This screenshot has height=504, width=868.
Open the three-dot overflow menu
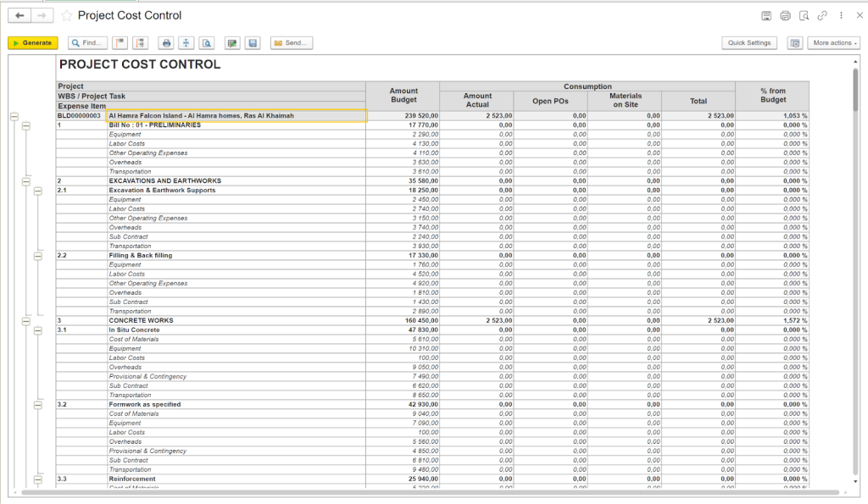click(841, 15)
